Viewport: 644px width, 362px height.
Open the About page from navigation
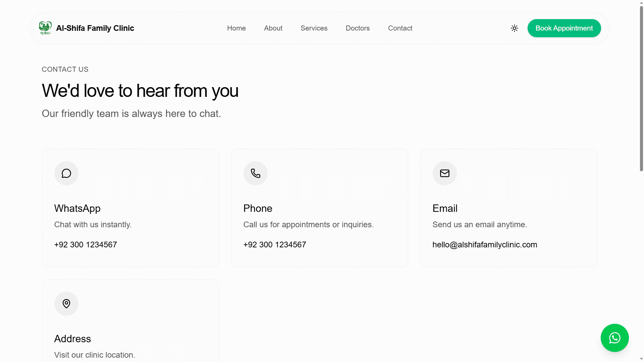tap(273, 28)
